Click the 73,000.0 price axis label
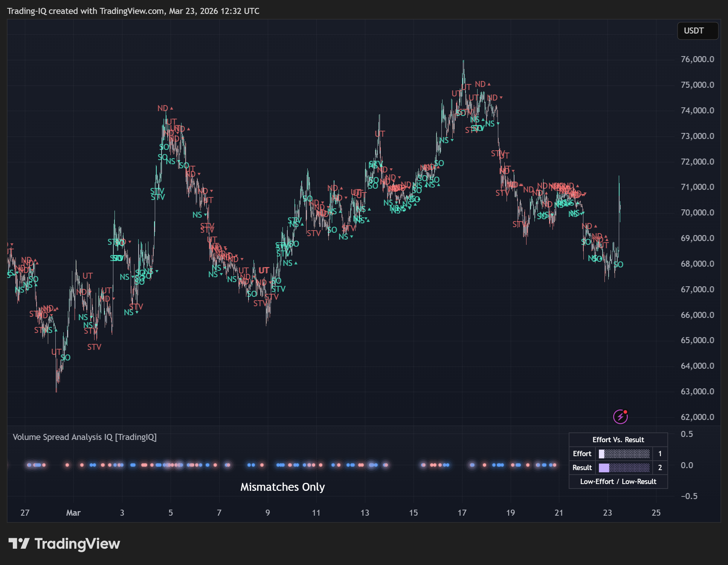The width and height of the screenshot is (728, 565). (x=697, y=136)
